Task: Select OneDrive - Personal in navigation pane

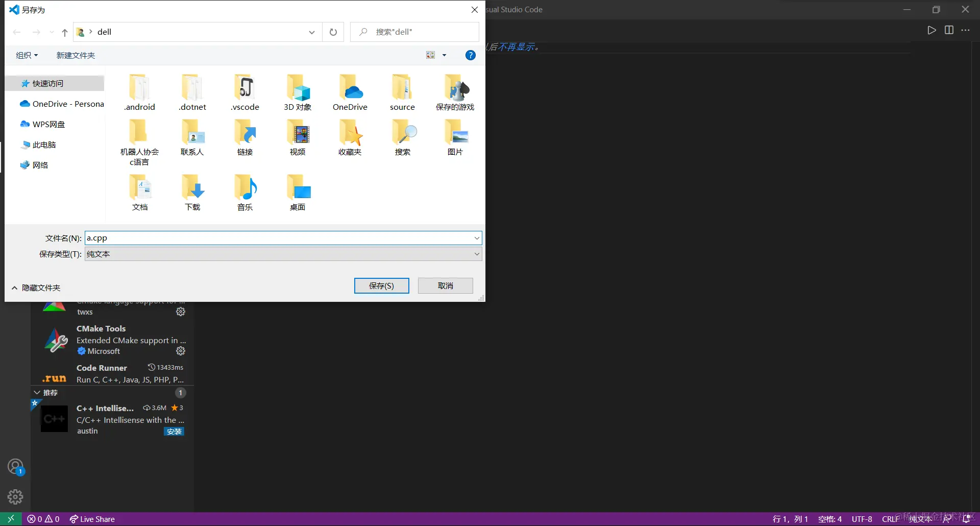Action: [x=61, y=104]
